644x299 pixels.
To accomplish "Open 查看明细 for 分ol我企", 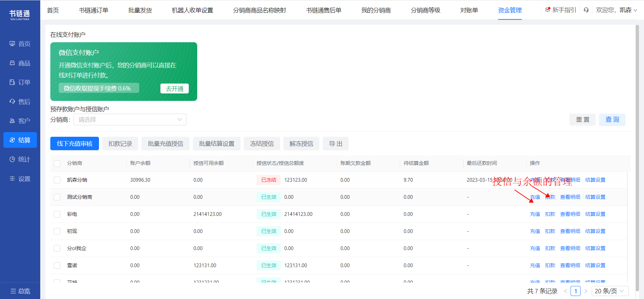I will point(570,248).
